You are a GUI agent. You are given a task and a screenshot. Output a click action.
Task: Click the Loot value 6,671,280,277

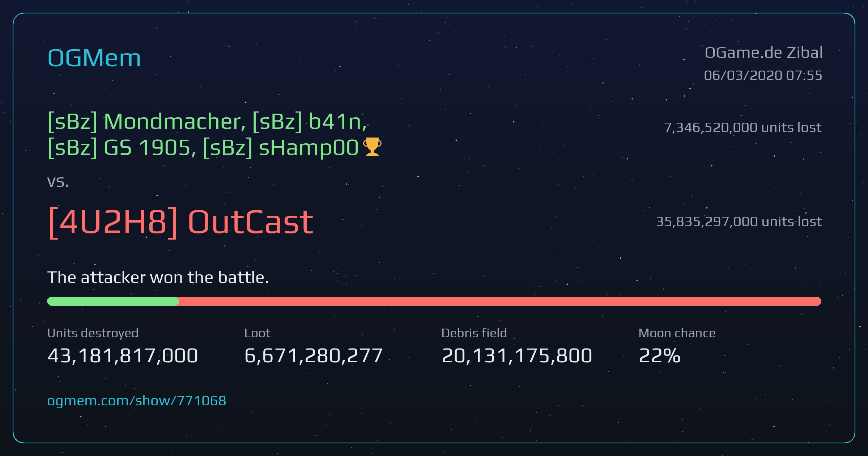(314, 355)
